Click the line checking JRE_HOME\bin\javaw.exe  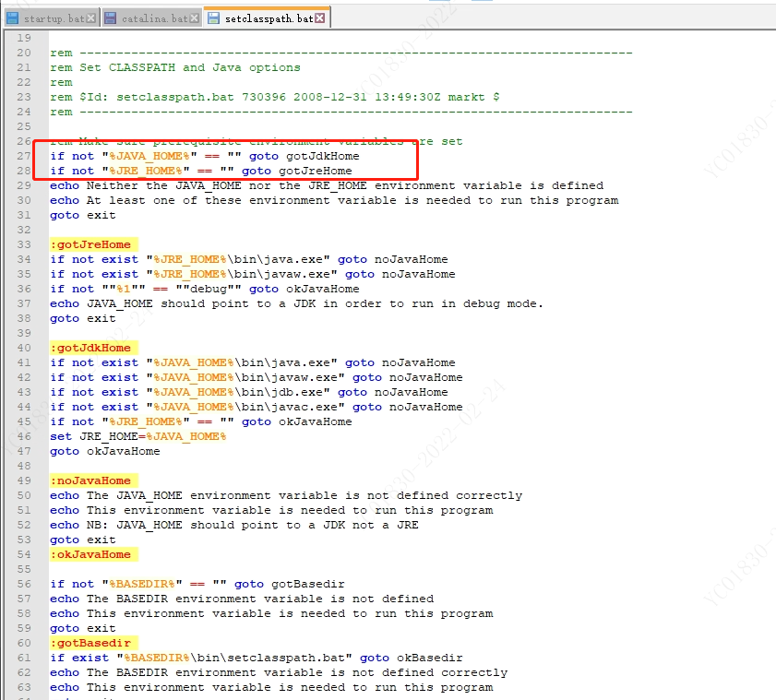click(x=253, y=275)
